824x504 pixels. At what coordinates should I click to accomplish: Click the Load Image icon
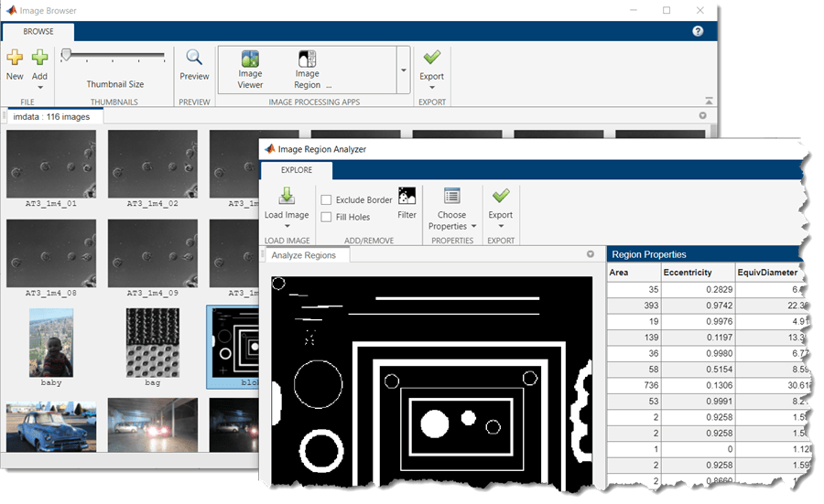[286, 197]
